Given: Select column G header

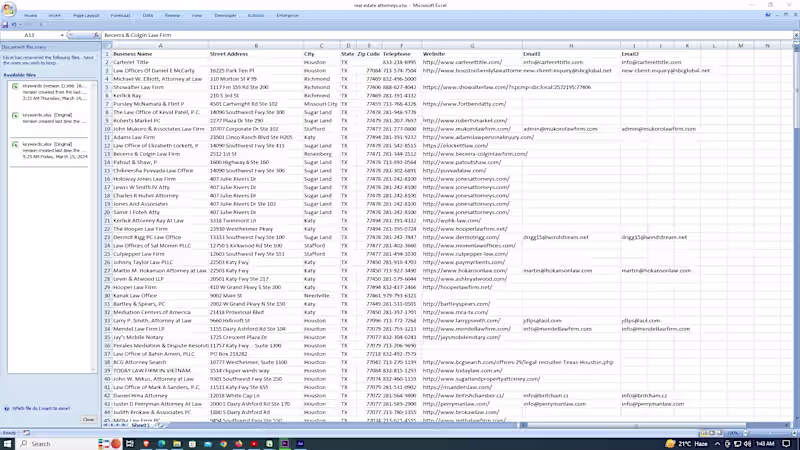Looking at the screenshot, I should (x=472, y=46).
